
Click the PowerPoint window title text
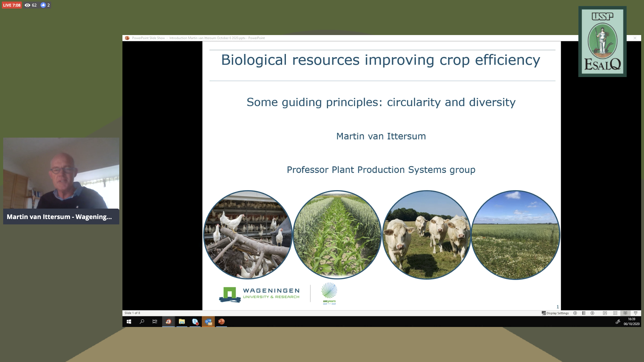198,38
